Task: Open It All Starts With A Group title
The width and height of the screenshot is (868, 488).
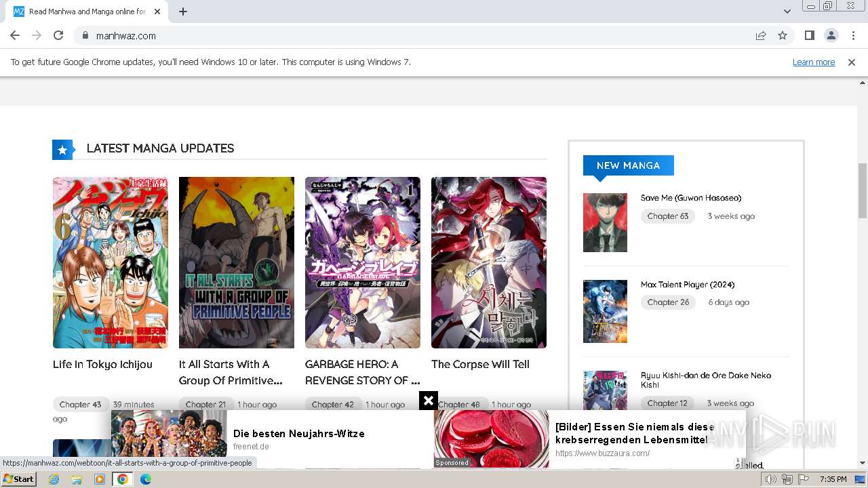Action: coord(231,372)
